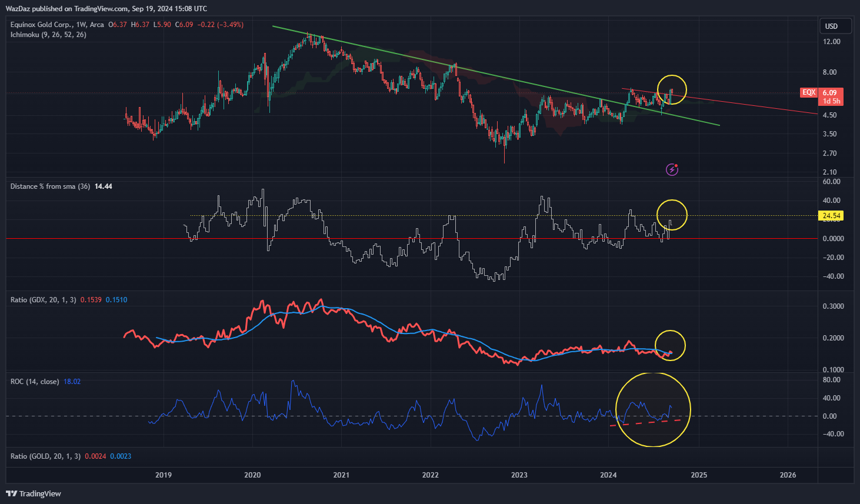Click the 8.00 price scale label
The height and width of the screenshot is (504, 860).
pos(829,72)
